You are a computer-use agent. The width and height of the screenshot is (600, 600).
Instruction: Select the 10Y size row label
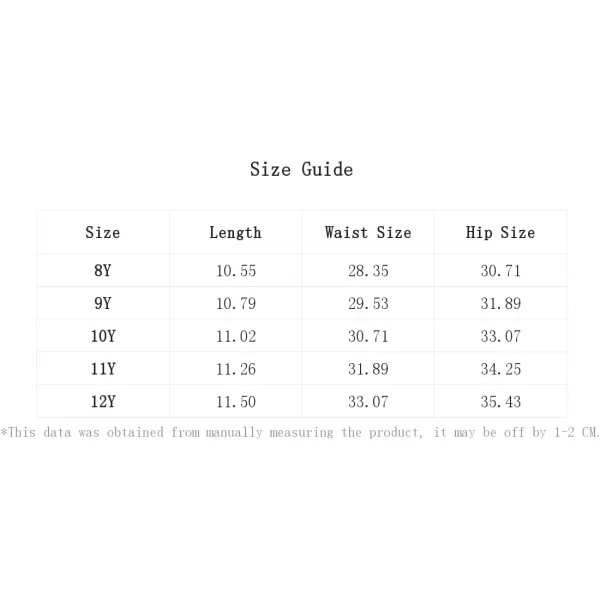point(103,336)
